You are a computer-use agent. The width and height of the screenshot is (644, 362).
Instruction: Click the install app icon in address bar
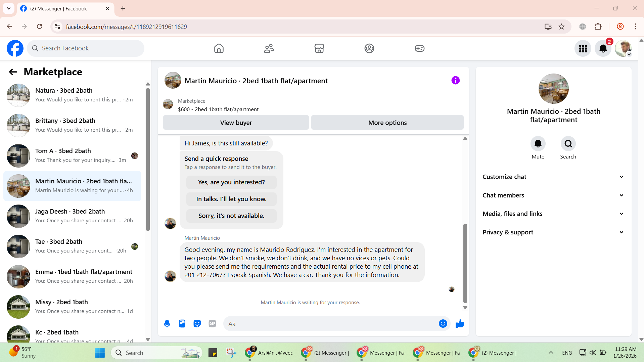click(548, 27)
